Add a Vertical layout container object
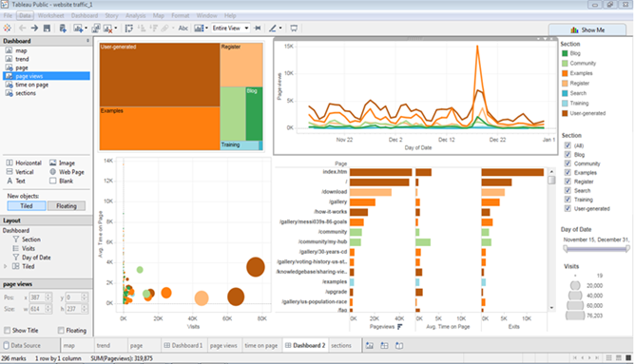Image resolution: width=635 pixels, height=364 pixels. click(20, 172)
